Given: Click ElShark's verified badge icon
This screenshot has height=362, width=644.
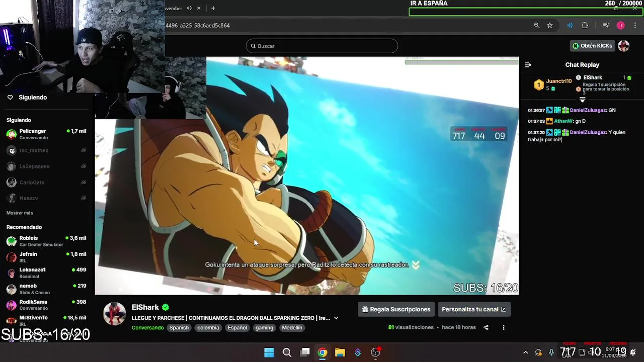Looking at the screenshot, I should pyautogui.click(x=166, y=307).
